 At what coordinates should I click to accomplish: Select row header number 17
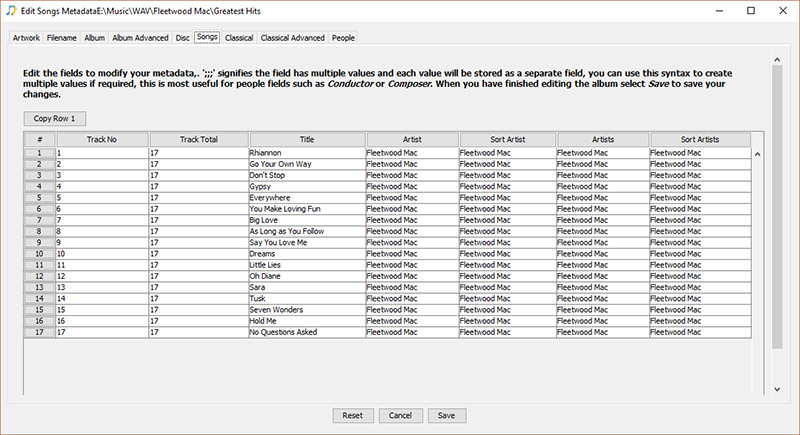pos(39,332)
